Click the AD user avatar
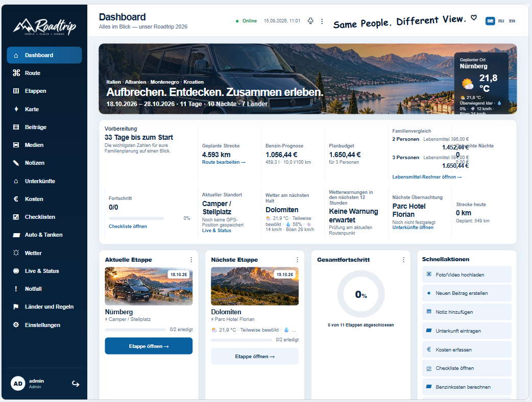The image size is (532, 402). pos(18,384)
